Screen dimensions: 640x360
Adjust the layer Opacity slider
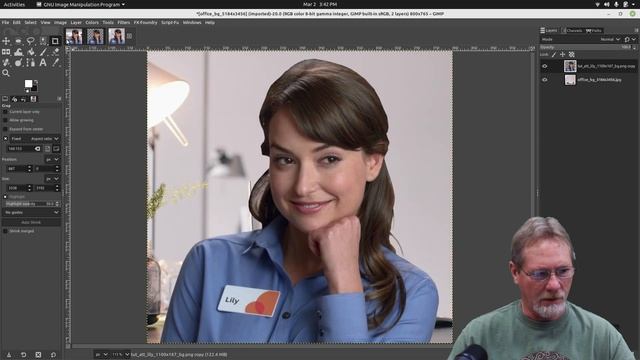pyautogui.click(x=588, y=47)
